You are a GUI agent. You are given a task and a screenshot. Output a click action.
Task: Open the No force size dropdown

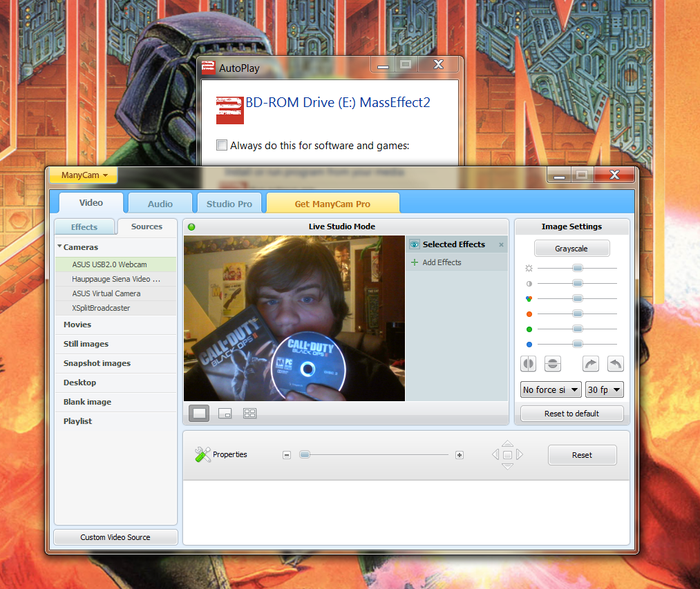[551, 389]
